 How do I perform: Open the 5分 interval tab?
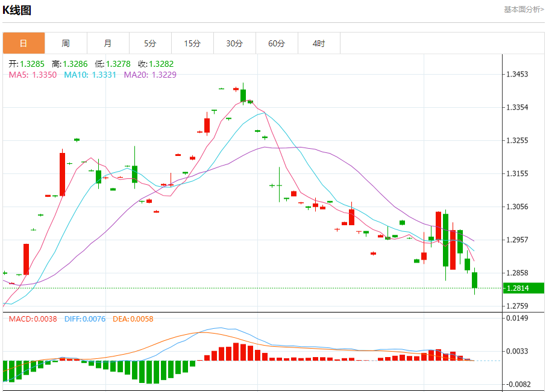[x=150, y=43]
